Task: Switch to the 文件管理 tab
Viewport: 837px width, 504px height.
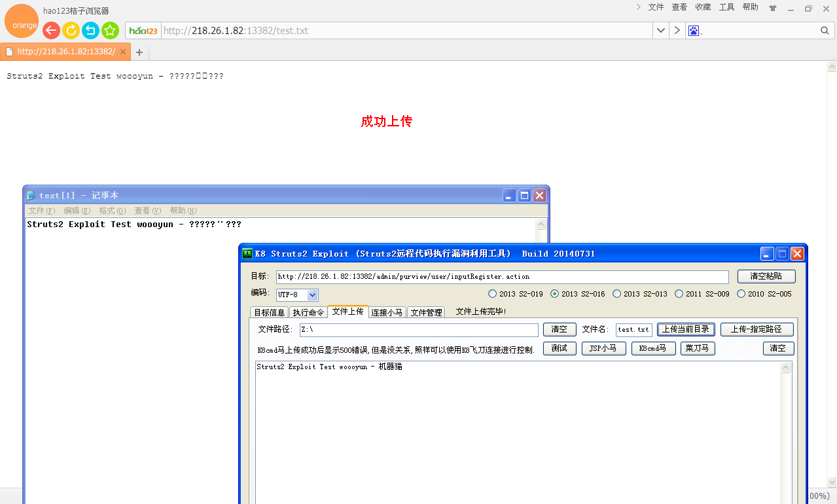Action: pos(427,312)
